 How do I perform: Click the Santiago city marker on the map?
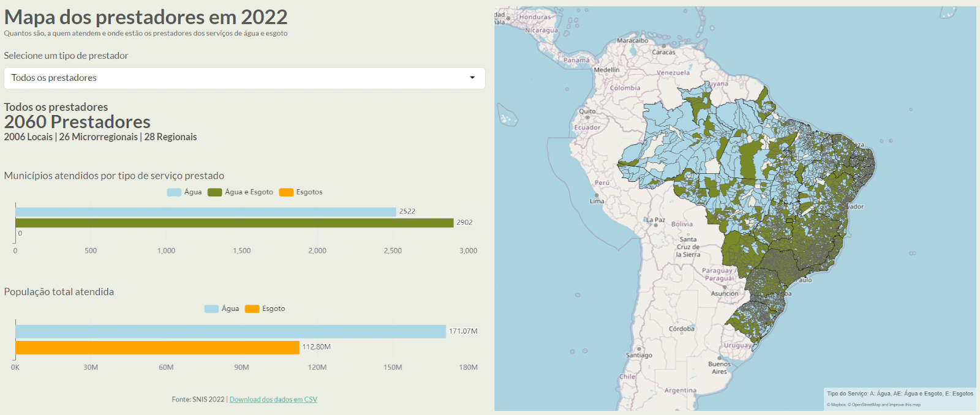pos(639,349)
